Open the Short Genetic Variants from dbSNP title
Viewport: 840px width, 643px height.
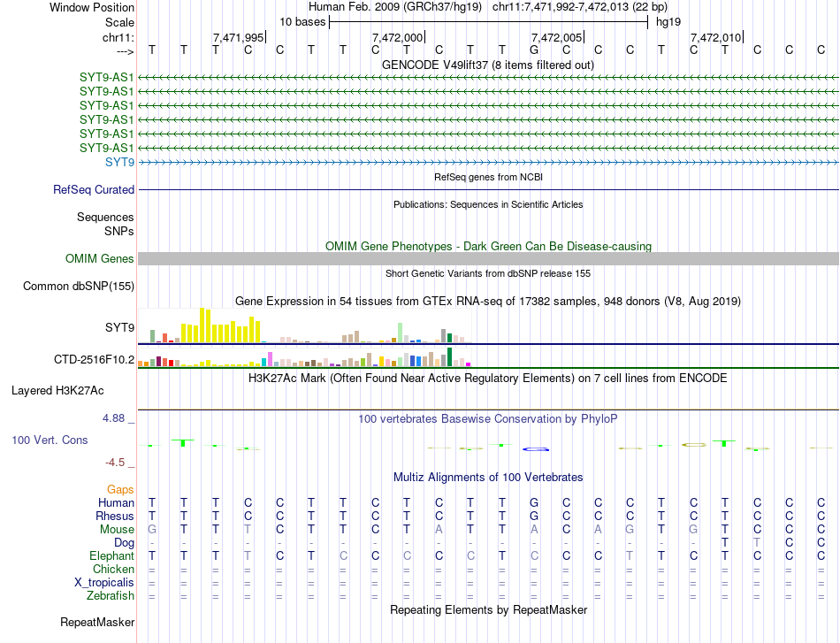tap(488, 273)
